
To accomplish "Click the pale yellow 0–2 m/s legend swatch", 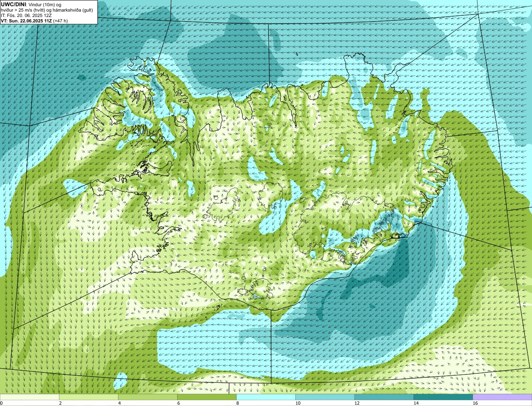I will [30, 397].
